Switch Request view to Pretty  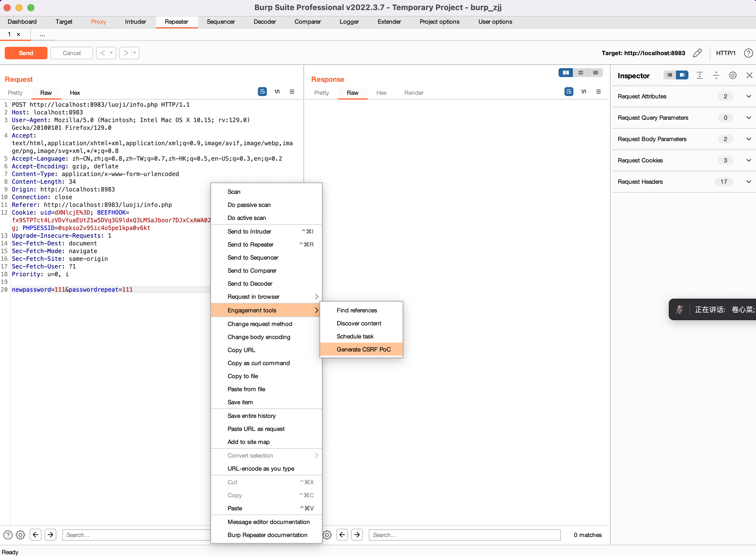coord(15,93)
